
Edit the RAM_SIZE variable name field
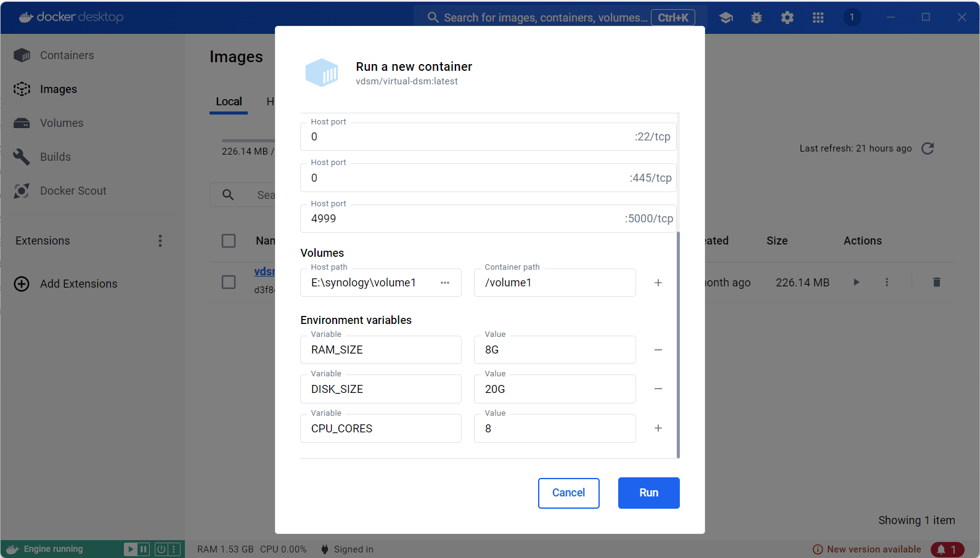[x=381, y=350]
